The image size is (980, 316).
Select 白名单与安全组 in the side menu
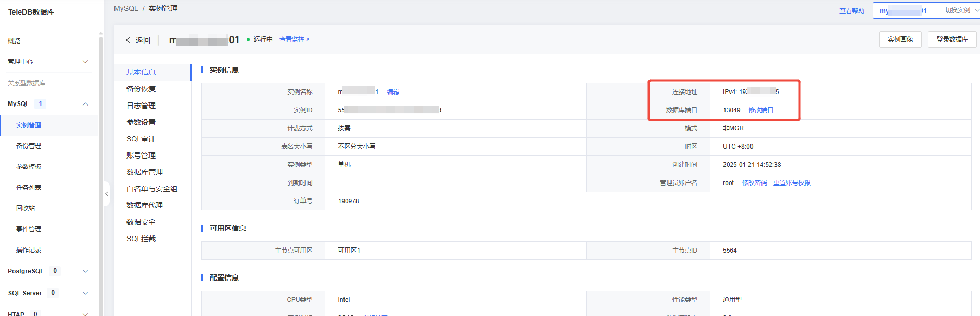[151, 189]
